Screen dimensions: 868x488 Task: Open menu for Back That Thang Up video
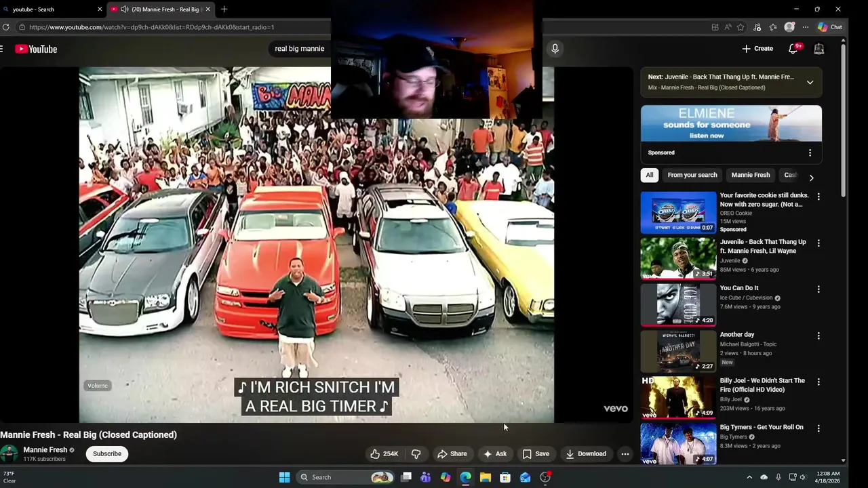[818, 243]
